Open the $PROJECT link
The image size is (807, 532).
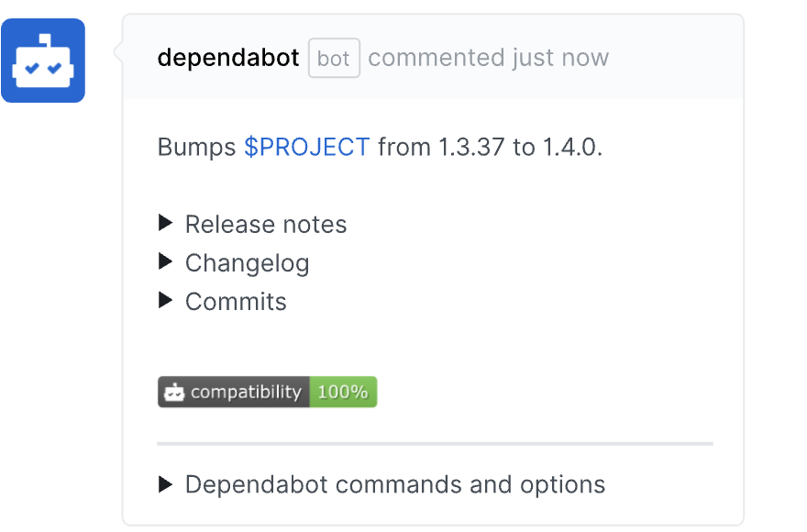[306, 147]
